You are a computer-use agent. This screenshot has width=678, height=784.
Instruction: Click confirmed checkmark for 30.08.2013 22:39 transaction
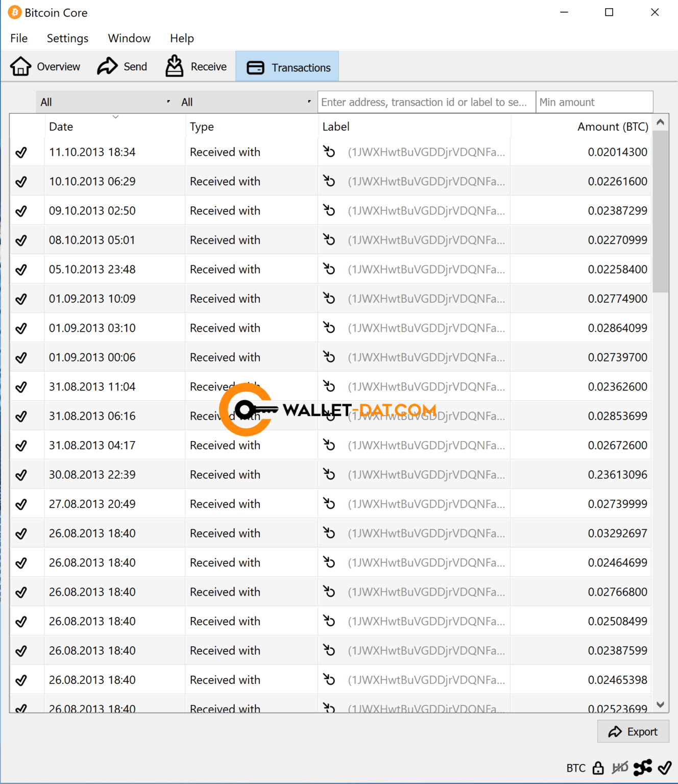21,475
